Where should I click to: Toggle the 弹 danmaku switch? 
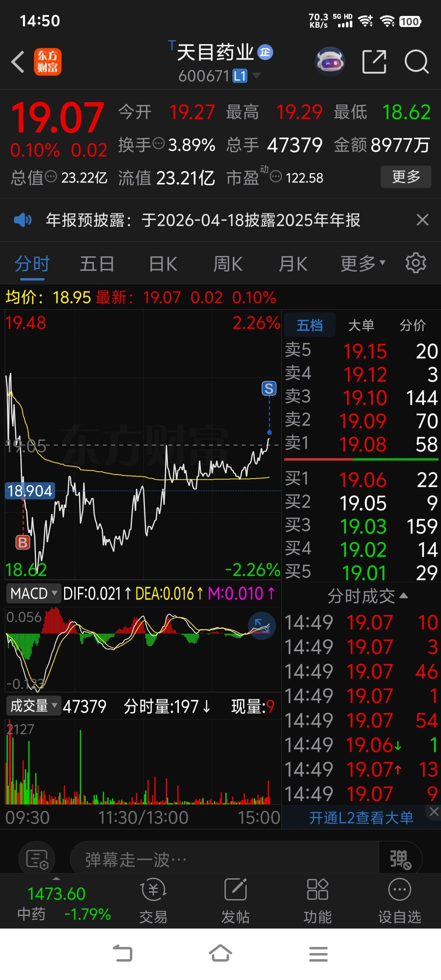coord(400,860)
